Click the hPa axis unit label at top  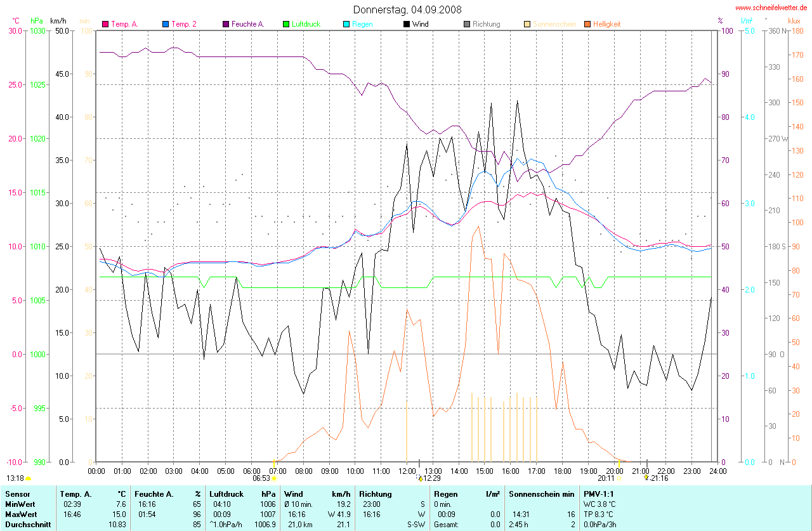click(x=36, y=21)
